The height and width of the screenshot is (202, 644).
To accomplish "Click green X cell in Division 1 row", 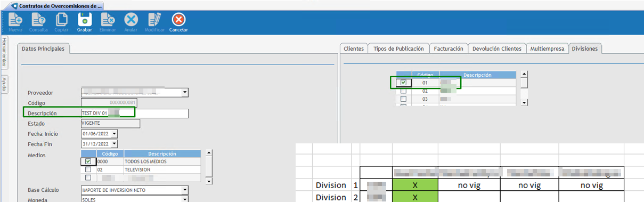I will pyautogui.click(x=415, y=185).
